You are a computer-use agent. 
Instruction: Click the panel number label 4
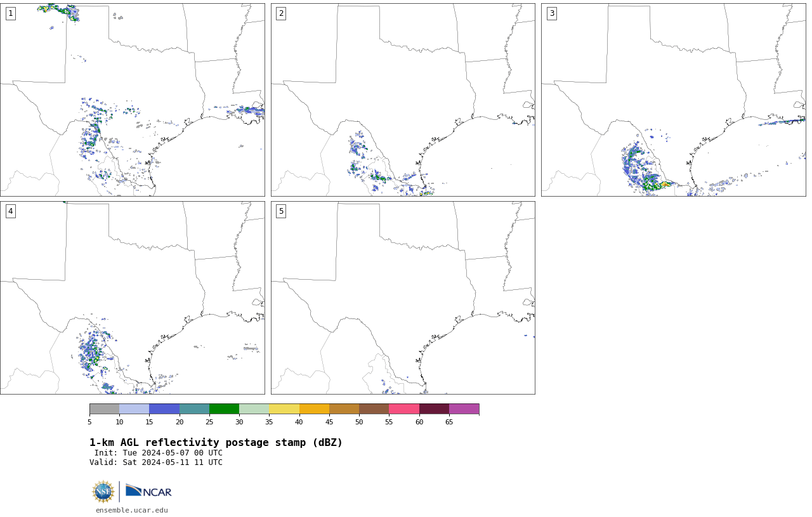10,211
